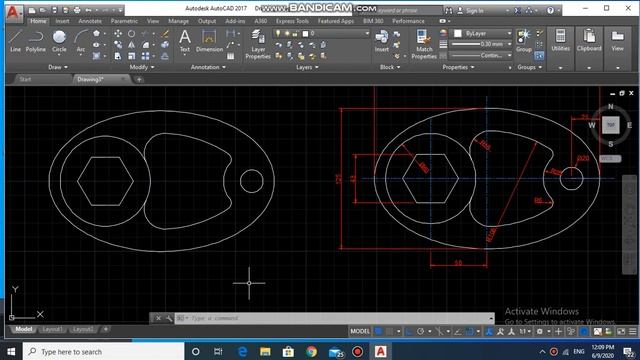Expand the Modify panel
The image size is (640, 360).
142,67
